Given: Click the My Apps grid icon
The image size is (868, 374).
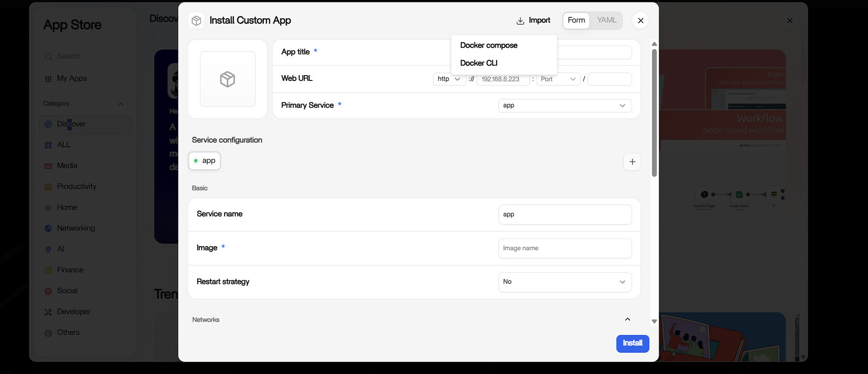Looking at the screenshot, I should coord(48,79).
